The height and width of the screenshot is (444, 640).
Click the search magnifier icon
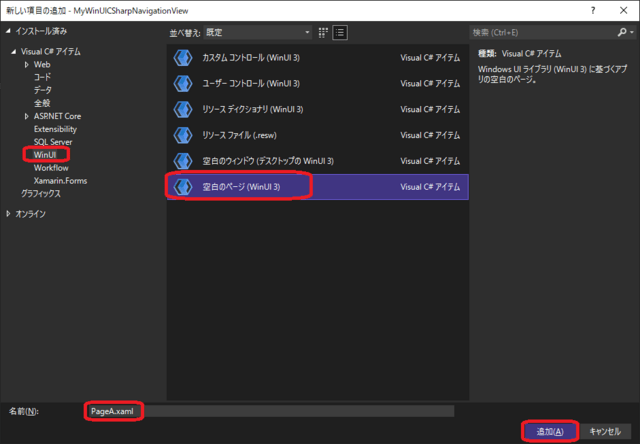pyautogui.click(x=623, y=32)
